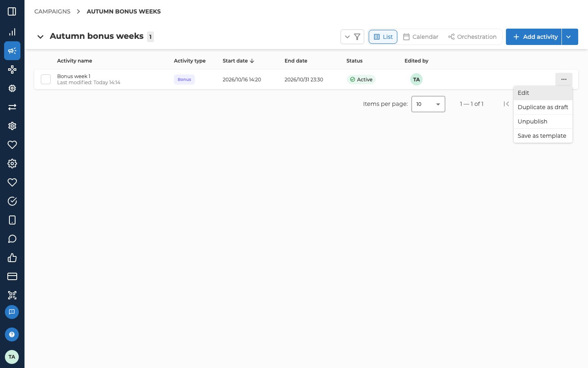Open the mobile phone icon in sidebar
588x368 pixels.
(x=12, y=220)
